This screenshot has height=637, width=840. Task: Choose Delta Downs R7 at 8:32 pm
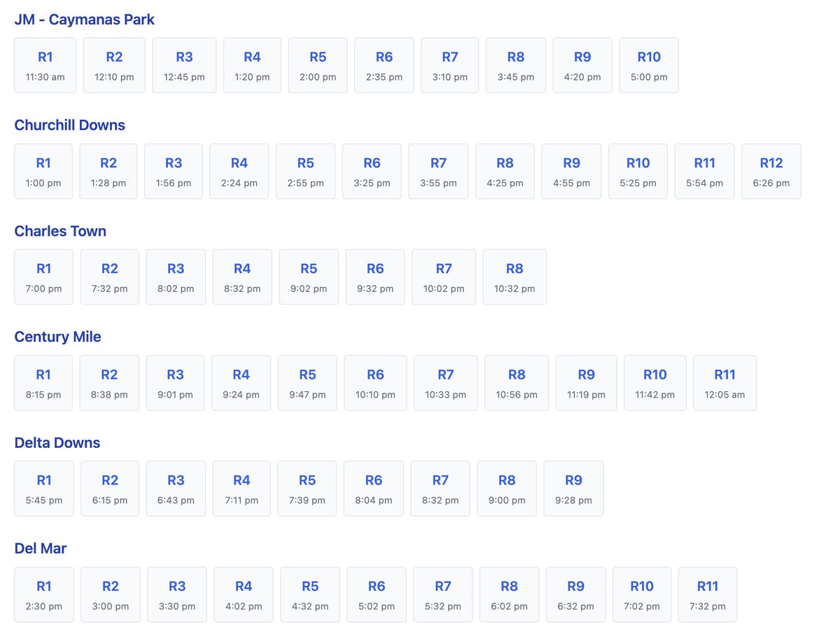pyautogui.click(x=440, y=489)
